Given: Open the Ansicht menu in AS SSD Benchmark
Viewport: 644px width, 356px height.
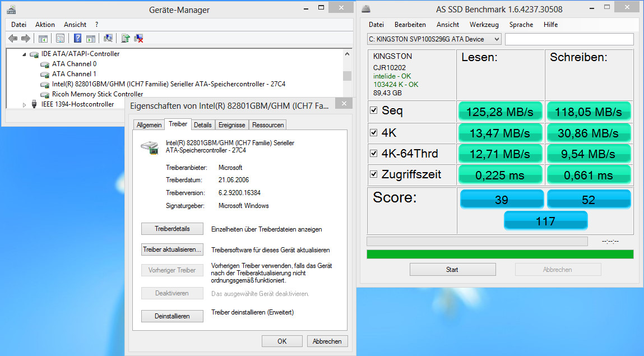Looking at the screenshot, I should (x=448, y=25).
